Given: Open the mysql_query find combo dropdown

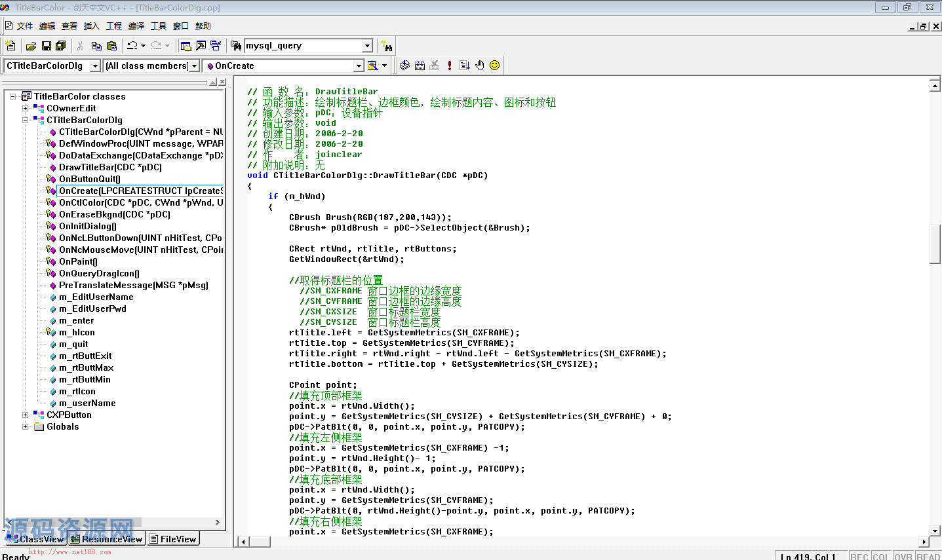Looking at the screenshot, I should coord(367,46).
